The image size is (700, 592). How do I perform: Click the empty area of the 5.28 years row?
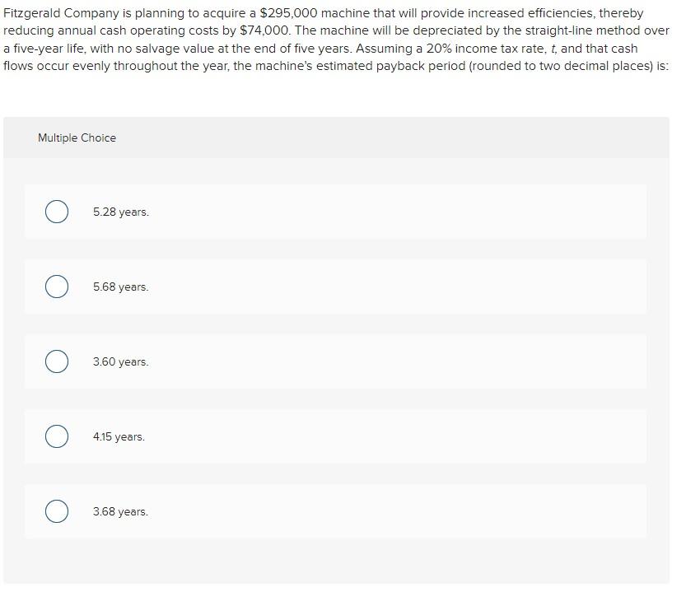point(397,212)
